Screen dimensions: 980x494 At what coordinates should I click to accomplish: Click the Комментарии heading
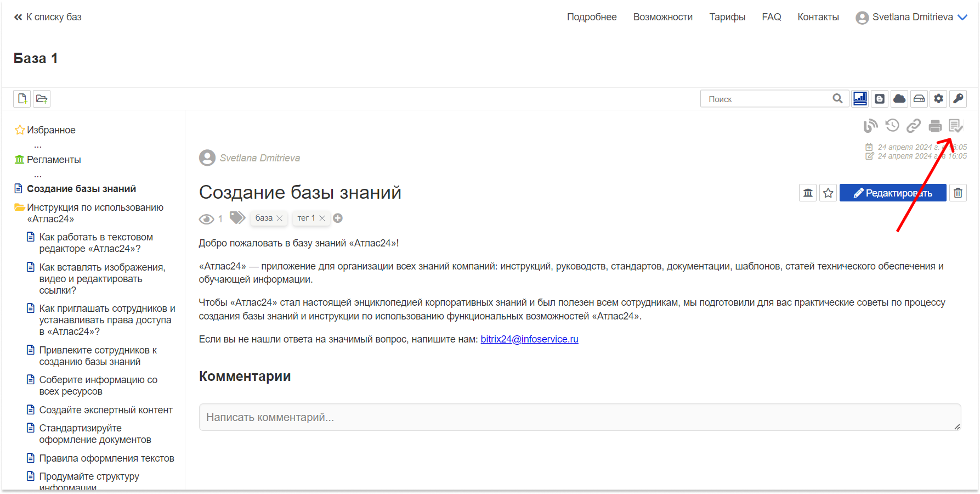[x=245, y=377]
